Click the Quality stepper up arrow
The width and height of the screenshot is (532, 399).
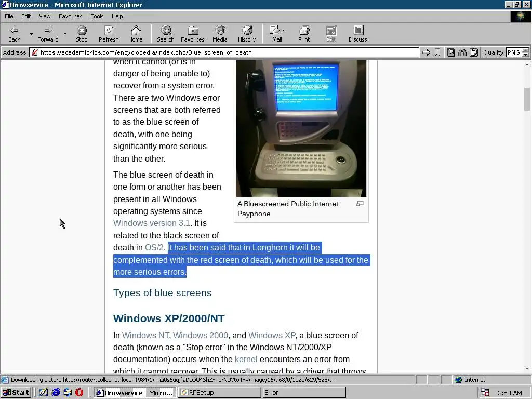526,50
